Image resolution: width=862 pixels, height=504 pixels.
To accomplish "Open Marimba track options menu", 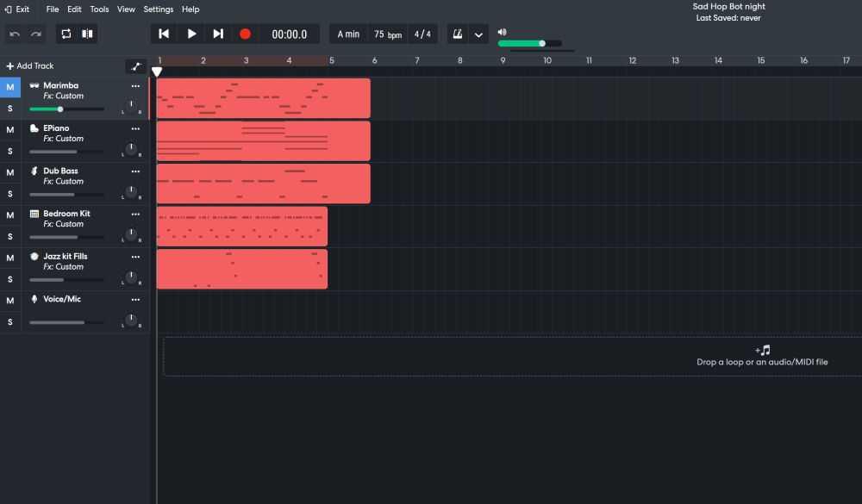I will point(135,86).
